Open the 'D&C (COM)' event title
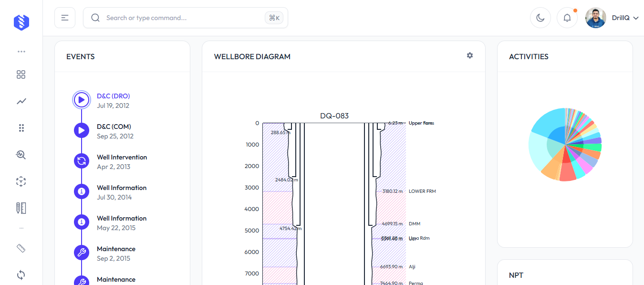The width and height of the screenshot is (644, 285). coord(114,127)
